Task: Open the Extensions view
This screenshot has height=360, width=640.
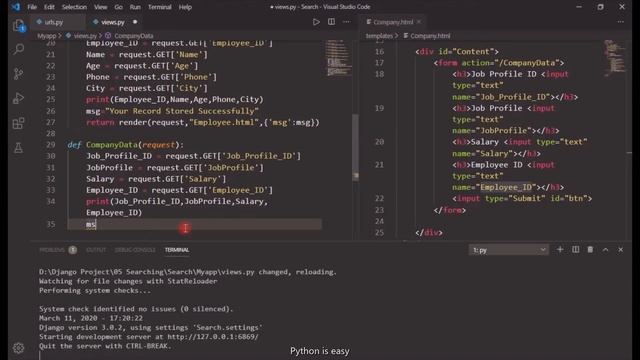Action: pyautogui.click(x=18, y=123)
